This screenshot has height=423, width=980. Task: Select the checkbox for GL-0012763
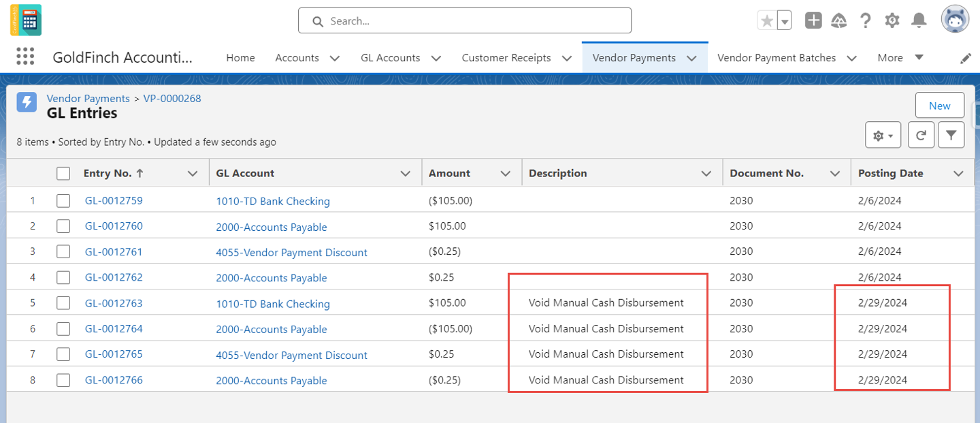click(x=63, y=303)
